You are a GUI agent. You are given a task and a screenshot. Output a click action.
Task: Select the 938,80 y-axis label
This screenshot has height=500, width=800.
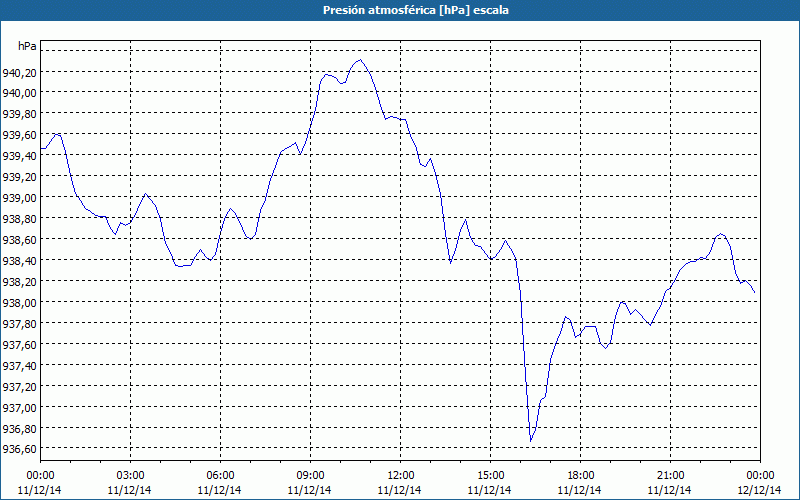point(19,219)
